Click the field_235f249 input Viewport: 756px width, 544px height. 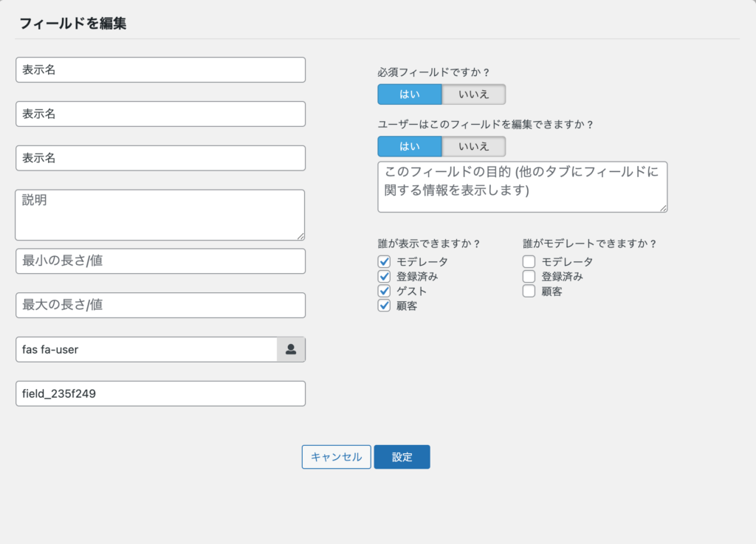click(x=160, y=393)
